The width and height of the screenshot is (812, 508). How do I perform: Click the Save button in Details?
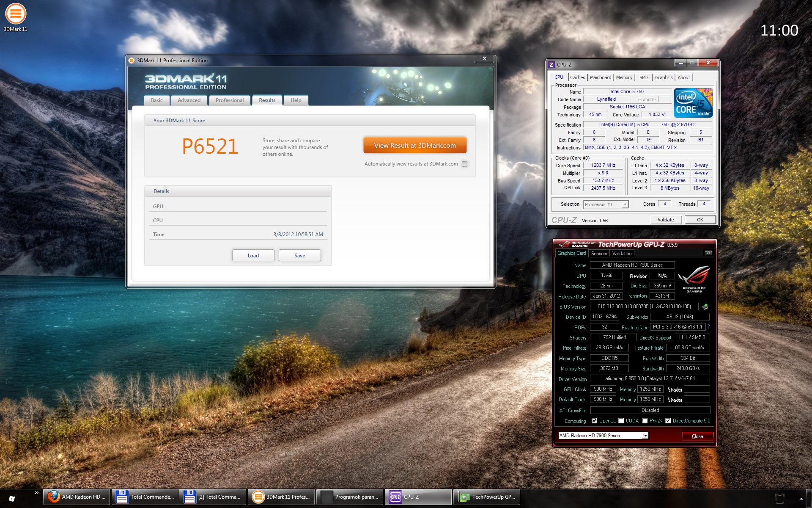[x=300, y=255]
